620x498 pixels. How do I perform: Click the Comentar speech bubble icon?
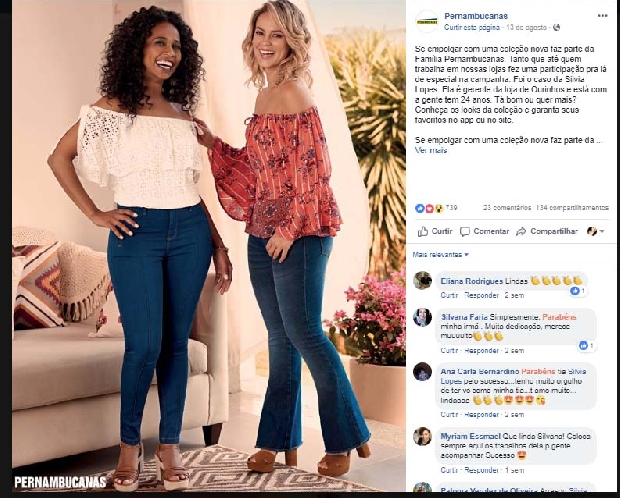[x=465, y=232]
